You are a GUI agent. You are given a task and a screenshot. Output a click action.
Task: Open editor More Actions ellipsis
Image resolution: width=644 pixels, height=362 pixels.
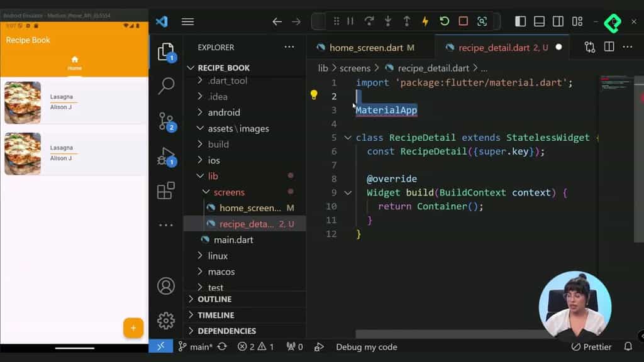tap(628, 47)
